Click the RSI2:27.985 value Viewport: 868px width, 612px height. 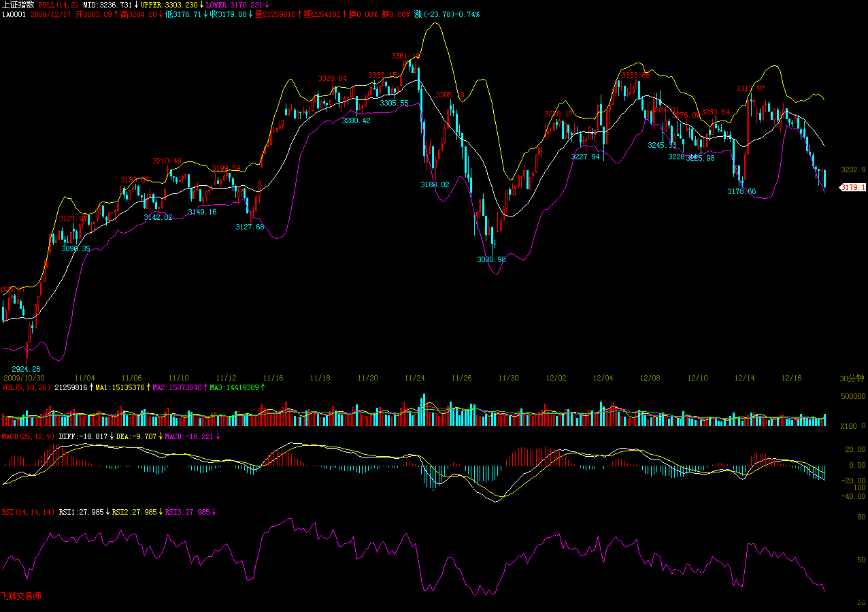coord(134,511)
